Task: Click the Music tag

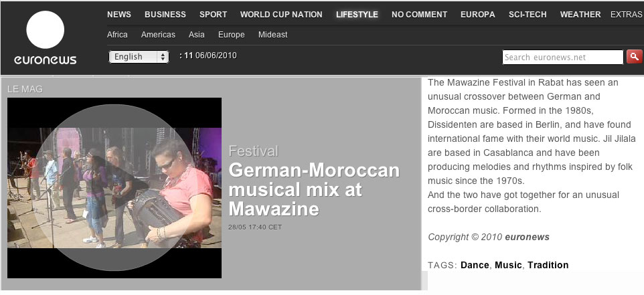Action: coord(508,265)
